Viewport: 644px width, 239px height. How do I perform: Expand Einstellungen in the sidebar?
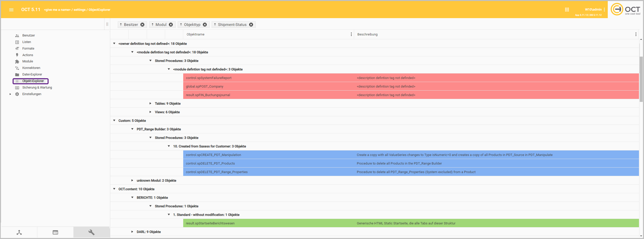10,94
